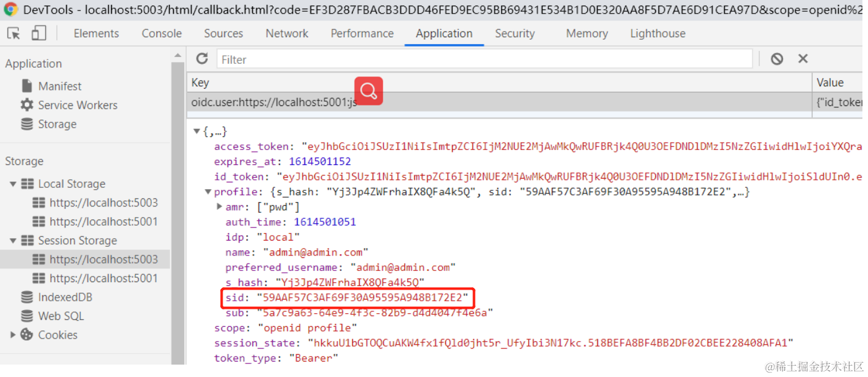Switch to the Console tab
Viewport: 868px width, 377px height.
click(162, 33)
